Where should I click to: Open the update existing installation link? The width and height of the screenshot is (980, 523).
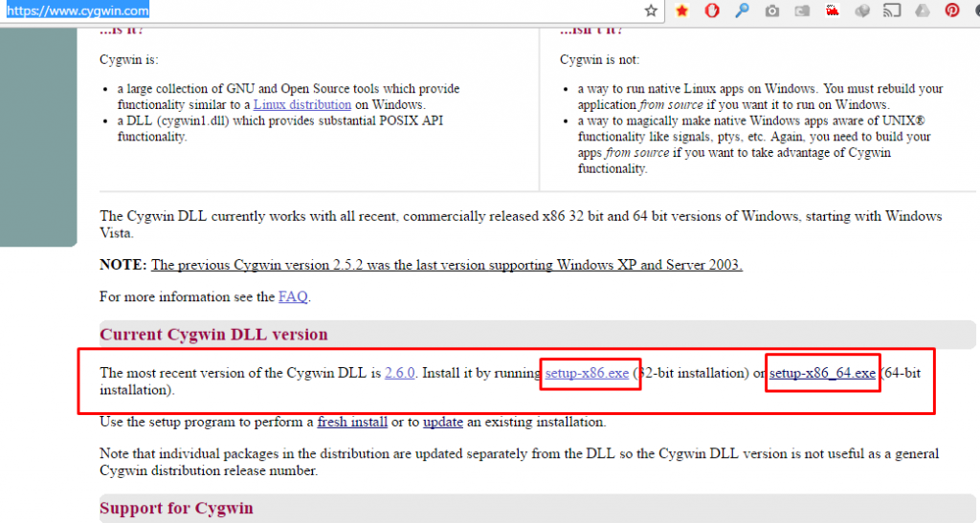443,422
